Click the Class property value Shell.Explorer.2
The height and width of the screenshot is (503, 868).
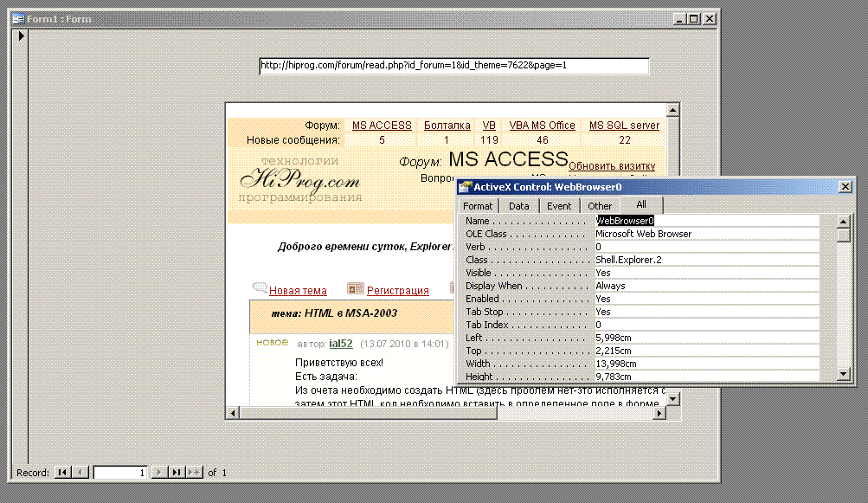tap(706, 260)
